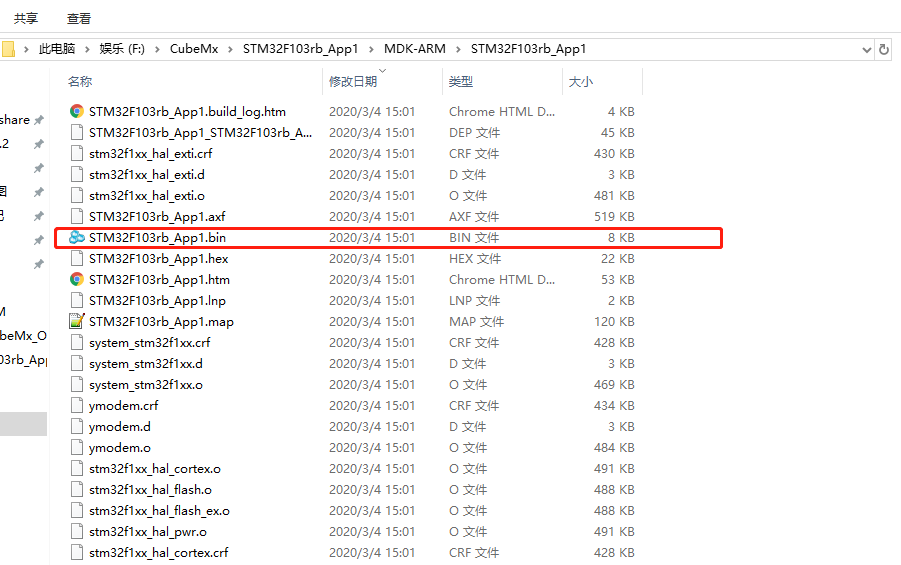901x565 pixels.
Task: Click the DEP 文件 type cell
Action: click(x=475, y=133)
